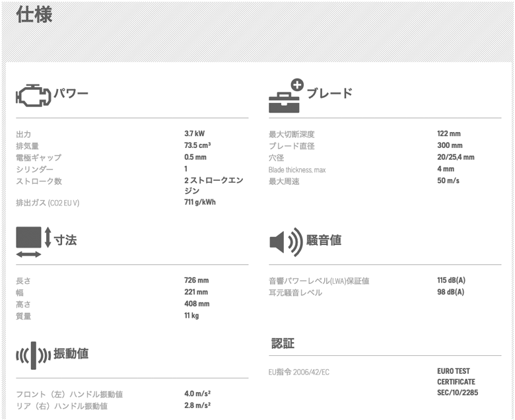Click the 高さ label
The width and height of the screenshot is (515, 420).
pyautogui.click(x=23, y=304)
